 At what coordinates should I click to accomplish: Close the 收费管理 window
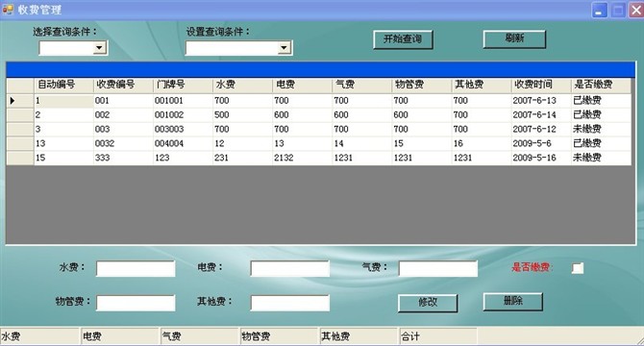(636, 11)
